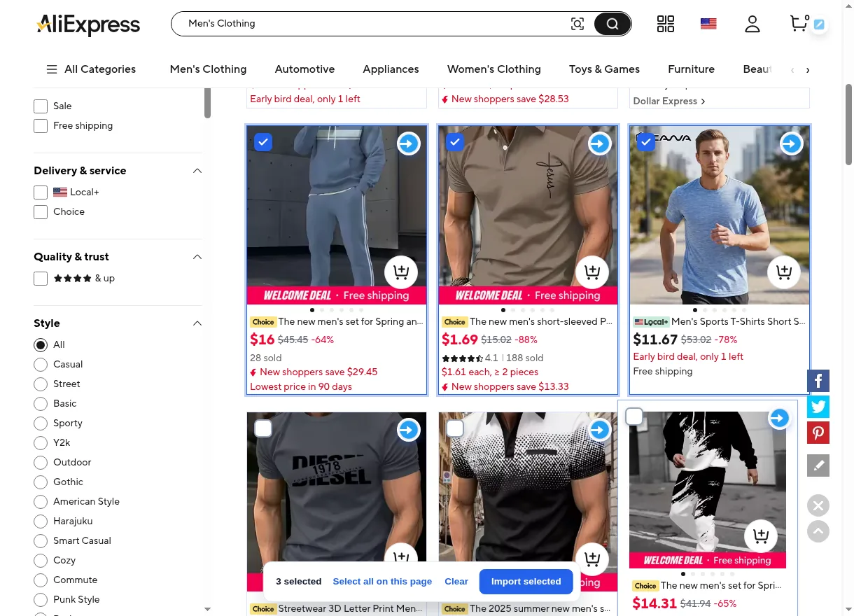
Task: Open Toys & Games category tab
Action: point(604,69)
